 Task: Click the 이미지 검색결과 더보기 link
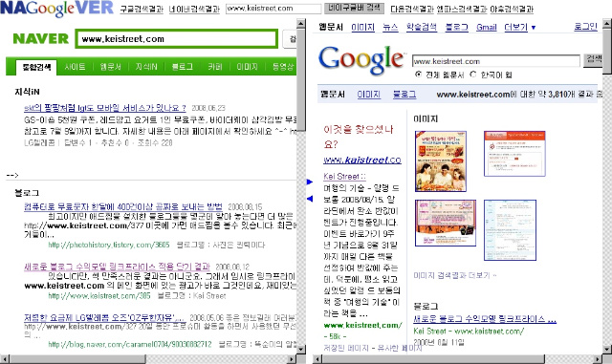[455, 275]
